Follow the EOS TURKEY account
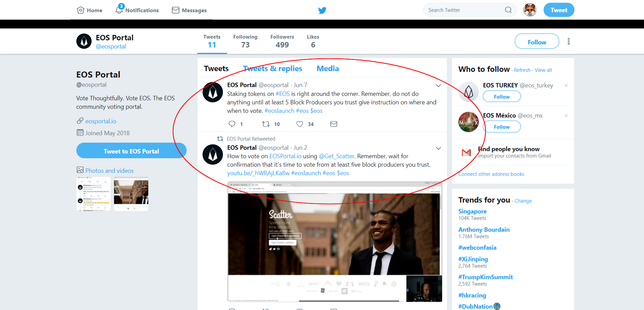This screenshot has width=644, height=310. [x=501, y=97]
